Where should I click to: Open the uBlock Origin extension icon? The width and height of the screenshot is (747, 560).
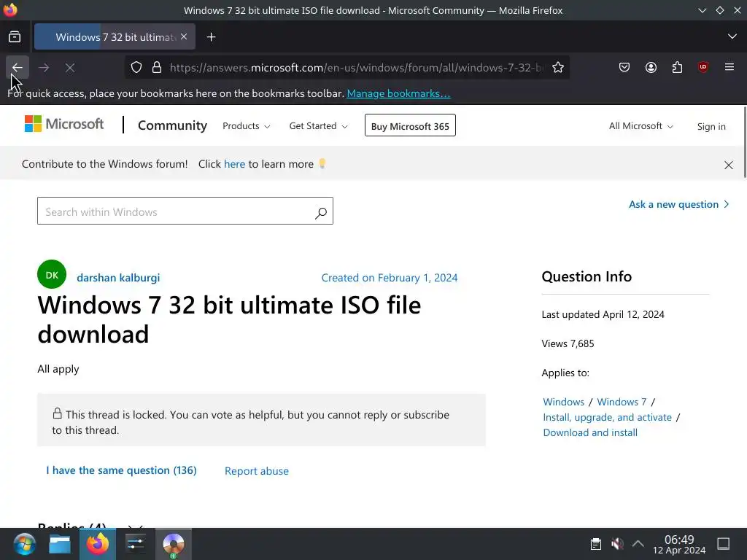point(703,67)
